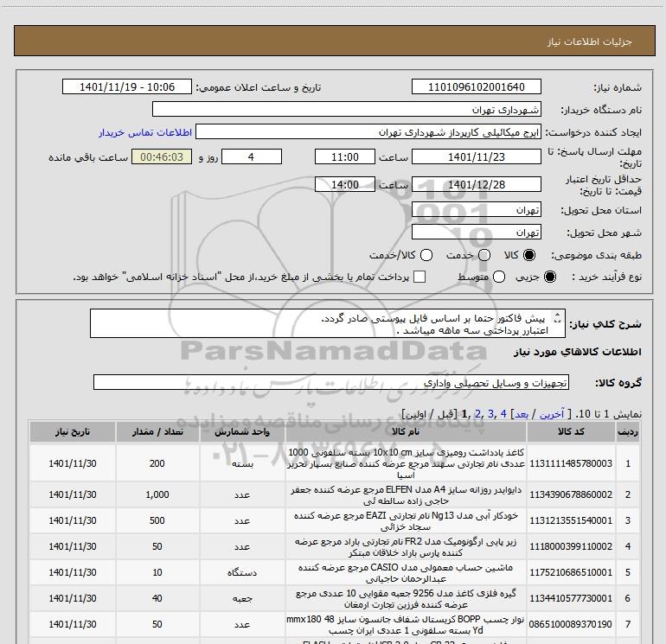
Task: Click the نام کالا column header
Action: point(406,431)
